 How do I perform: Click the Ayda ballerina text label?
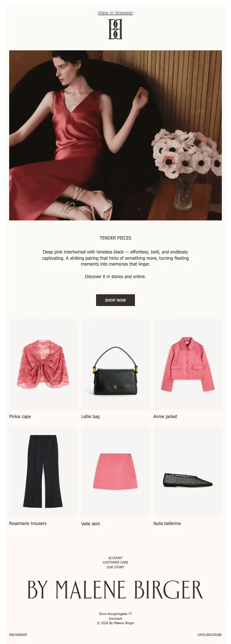click(x=167, y=524)
